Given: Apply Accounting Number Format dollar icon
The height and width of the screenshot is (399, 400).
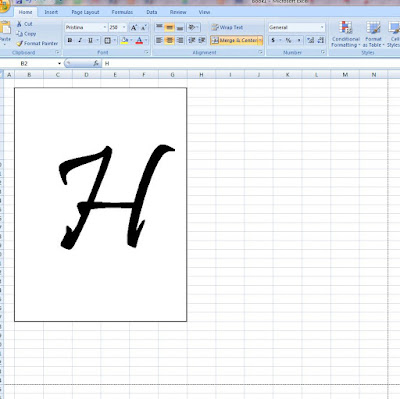Looking at the screenshot, I should click(273, 40).
